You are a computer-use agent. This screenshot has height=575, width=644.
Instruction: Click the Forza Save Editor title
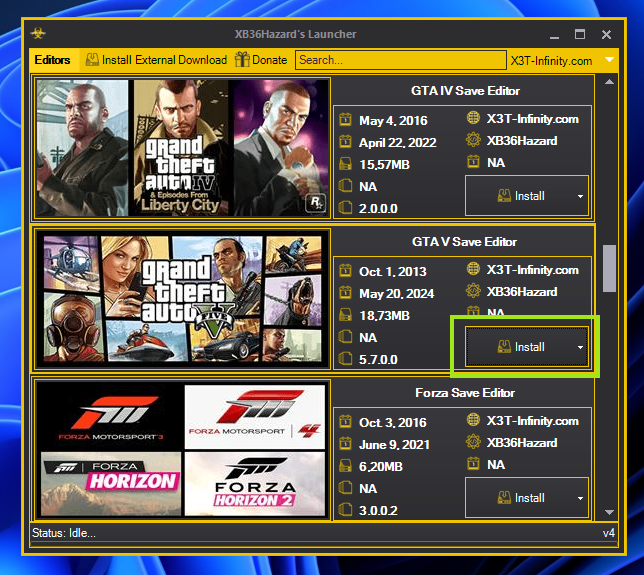pyautogui.click(x=465, y=393)
